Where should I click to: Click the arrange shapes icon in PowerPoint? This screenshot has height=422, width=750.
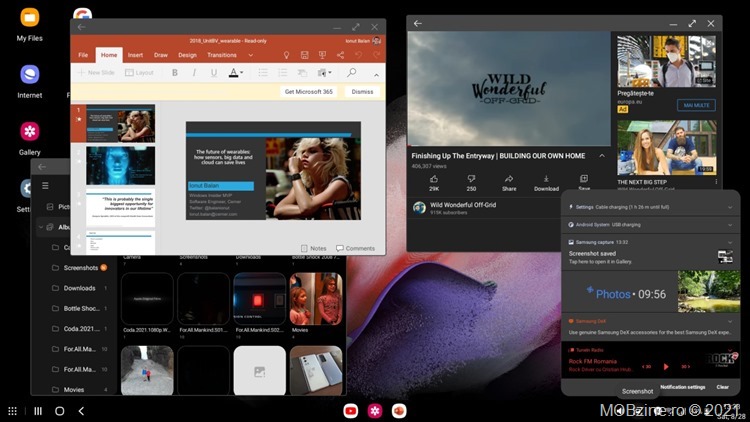(302, 73)
